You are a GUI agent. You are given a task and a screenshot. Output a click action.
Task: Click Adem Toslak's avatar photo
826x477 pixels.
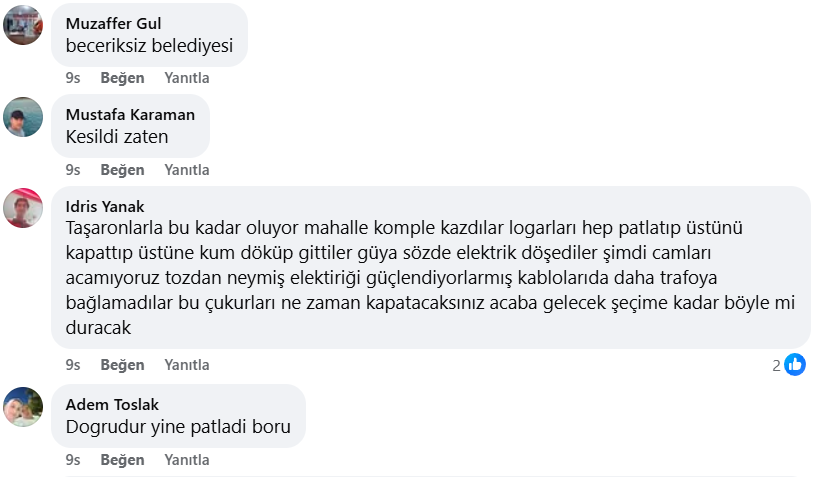(23, 407)
